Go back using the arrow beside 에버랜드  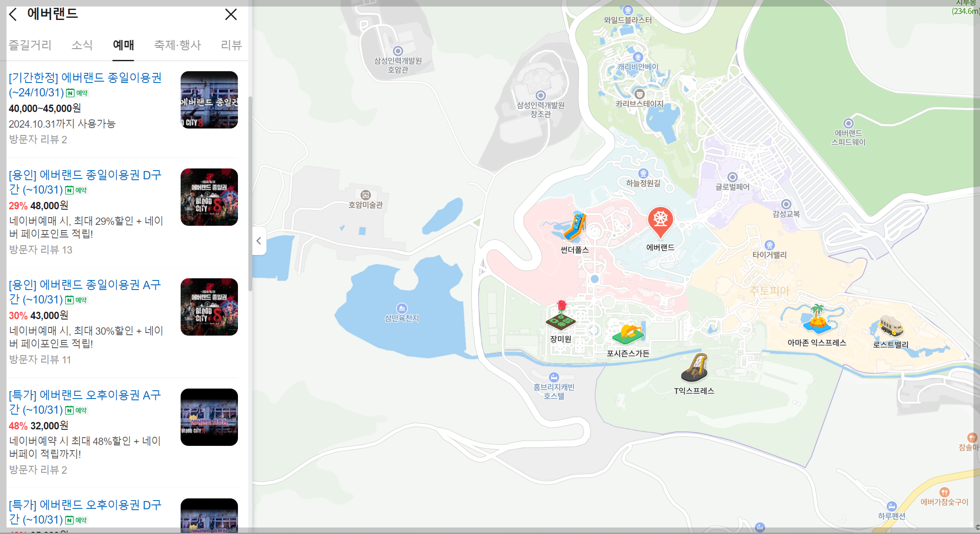coord(13,14)
